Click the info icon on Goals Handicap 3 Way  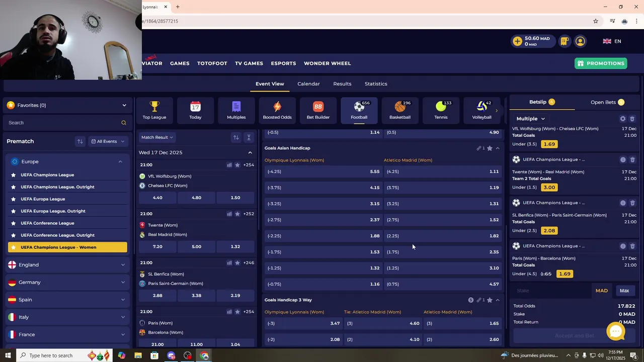coord(471,300)
